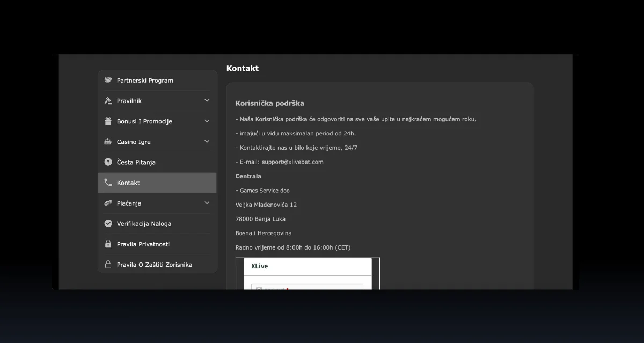Screen dimensions: 644x343
Task: Expand the Pravilnik section chevron
Action: click(x=207, y=101)
